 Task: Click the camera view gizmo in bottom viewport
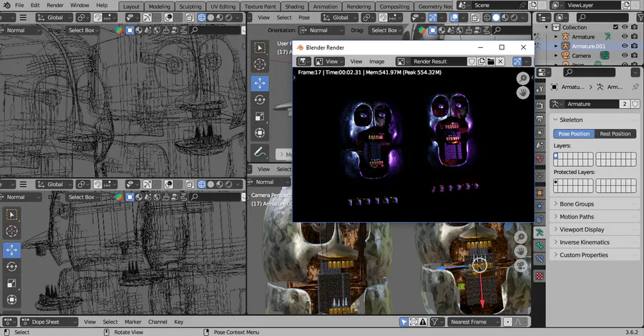(x=521, y=265)
